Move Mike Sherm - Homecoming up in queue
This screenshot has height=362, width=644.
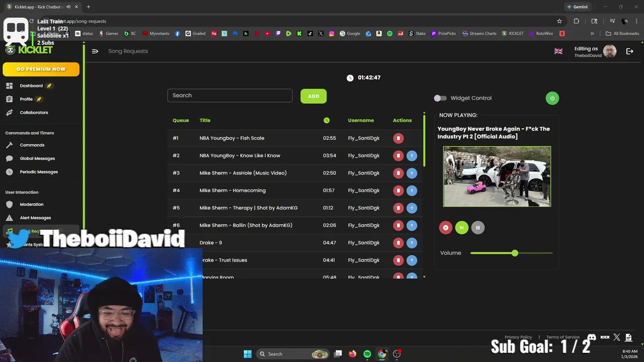click(x=412, y=191)
